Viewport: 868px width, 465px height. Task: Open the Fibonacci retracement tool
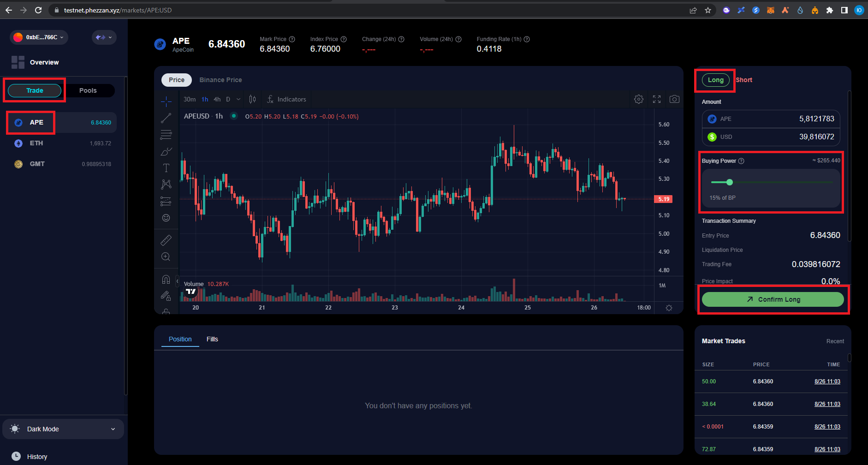tap(166, 135)
